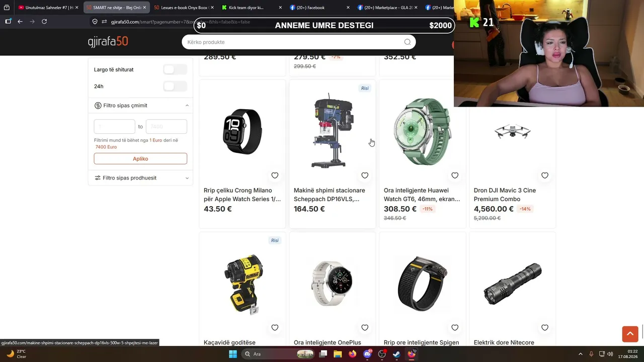Heart the Nitecore flashlight product
This screenshot has height=362, width=644.
click(545, 328)
